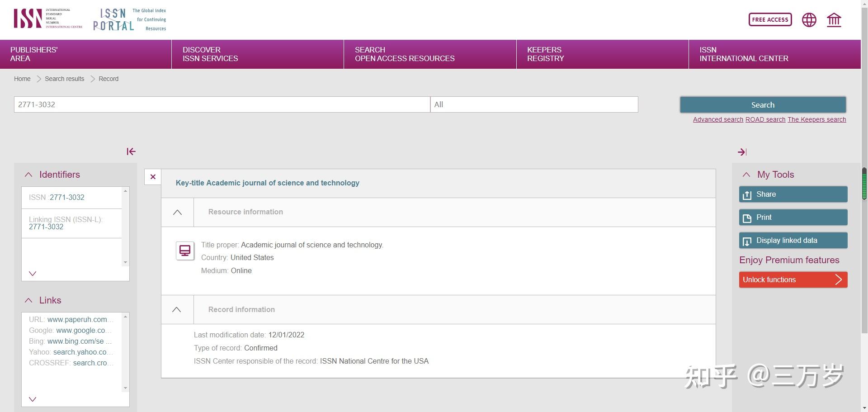This screenshot has height=412, width=868.
Task: Click the arrow on Unlock functions
Action: click(839, 279)
